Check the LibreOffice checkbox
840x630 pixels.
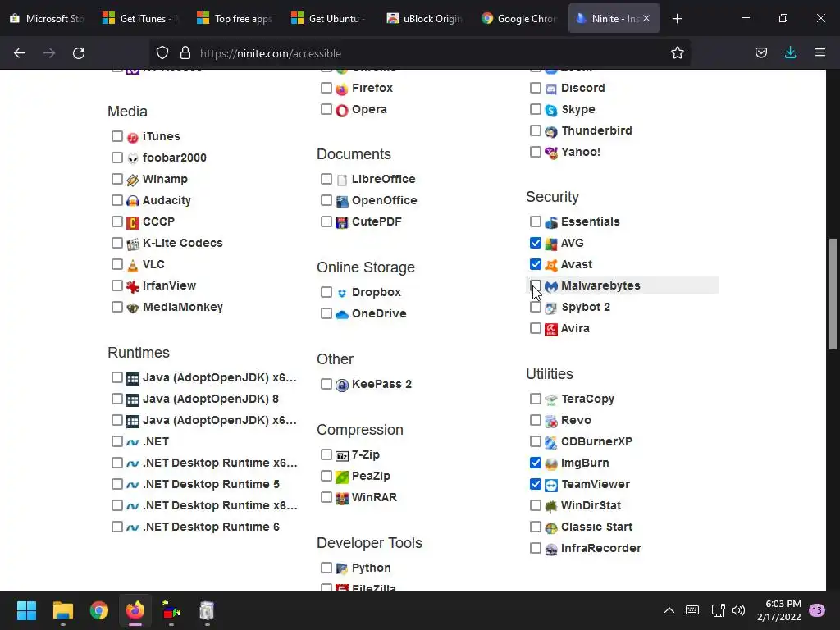[326, 178]
